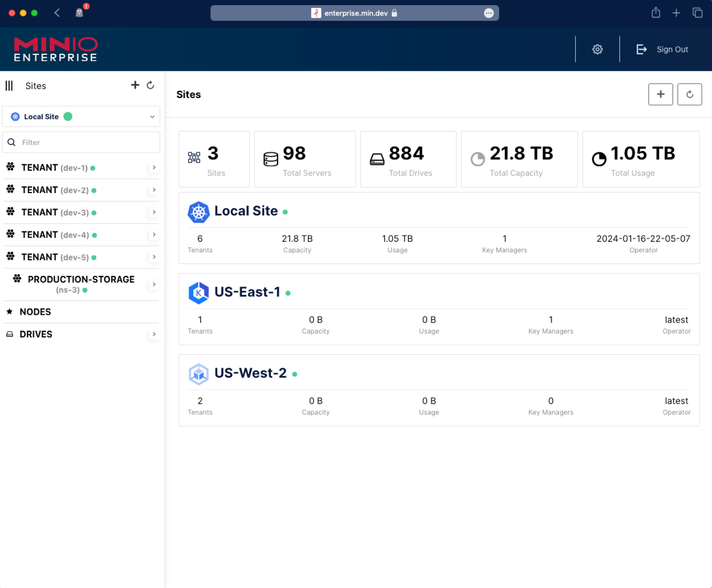Image resolution: width=712 pixels, height=588 pixels.
Task: Click the tenant icon beside dev-1
Action: [10, 167]
